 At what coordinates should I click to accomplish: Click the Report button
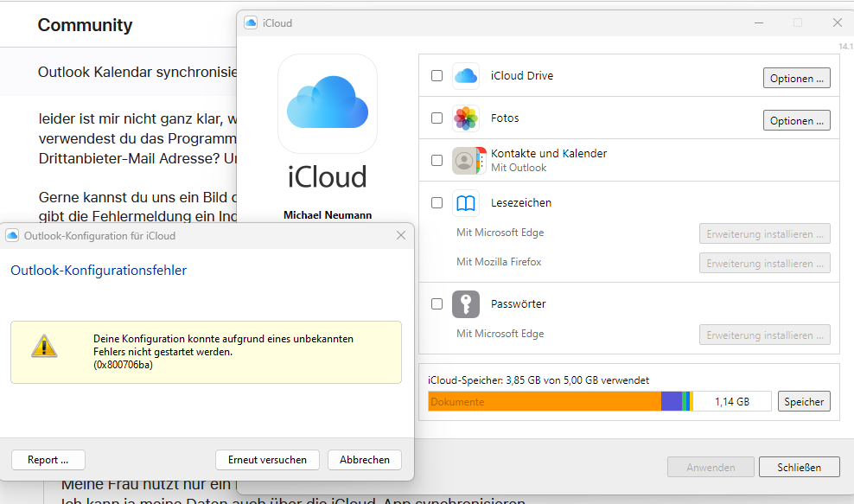click(x=48, y=460)
